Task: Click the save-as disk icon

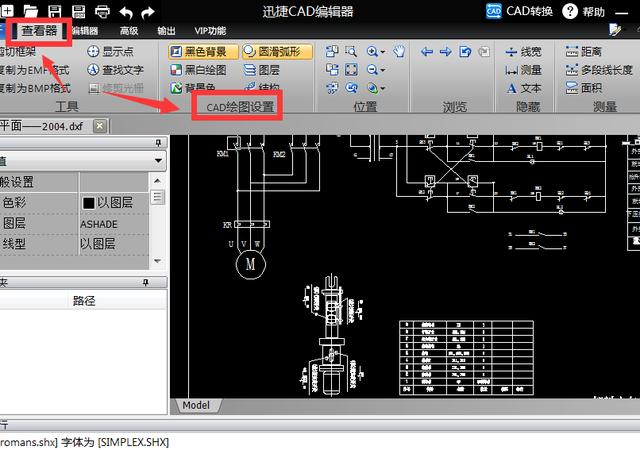Action: click(78, 11)
